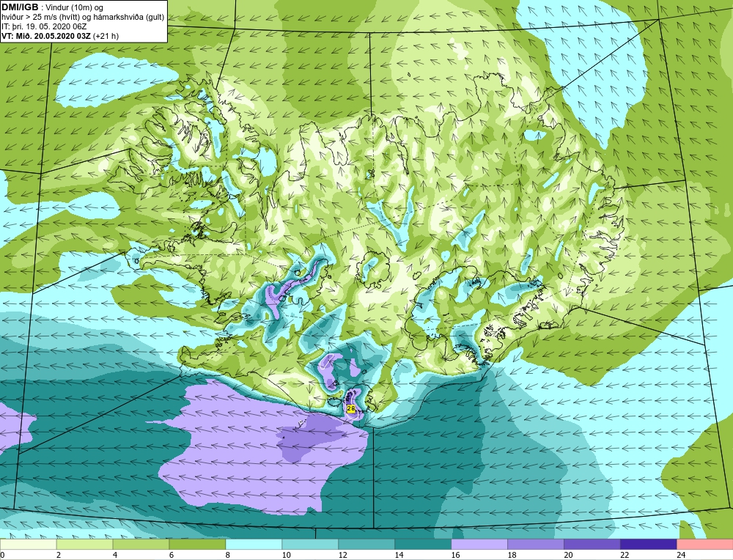Click the '(+21 h)' forecast offset text
The image size is (733, 560).
(x=106, y=36)
